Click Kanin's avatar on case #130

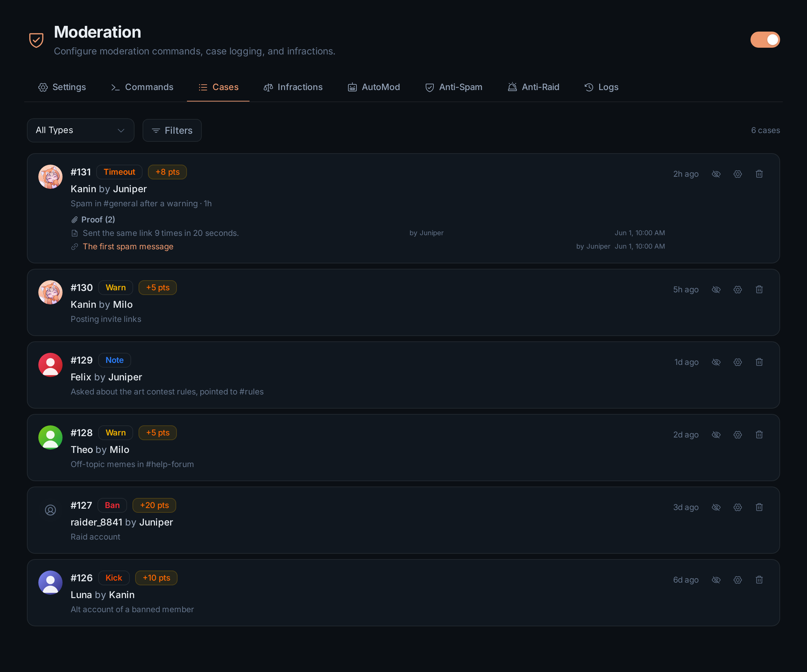coord(50,292)
